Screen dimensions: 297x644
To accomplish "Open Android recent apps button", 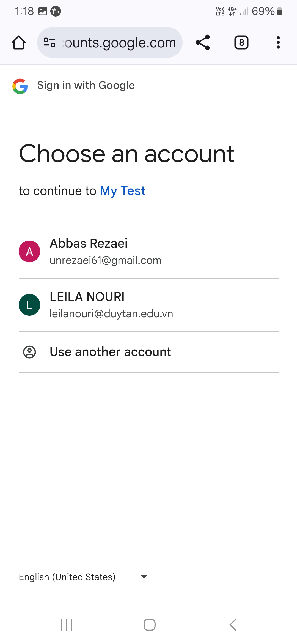I will click(x=67, y=625).
